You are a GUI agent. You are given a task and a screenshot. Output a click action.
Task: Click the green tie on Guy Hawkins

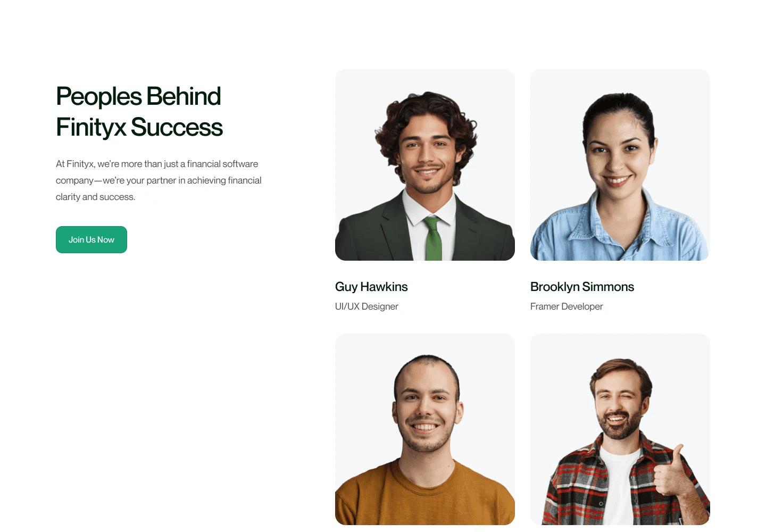[x=433, y=238]
